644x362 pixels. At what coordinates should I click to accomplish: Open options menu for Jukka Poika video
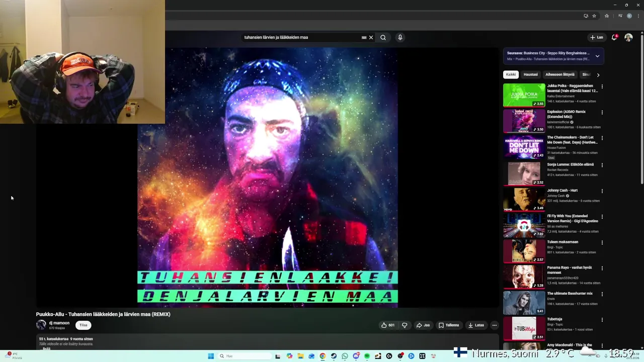click(602, 86)
